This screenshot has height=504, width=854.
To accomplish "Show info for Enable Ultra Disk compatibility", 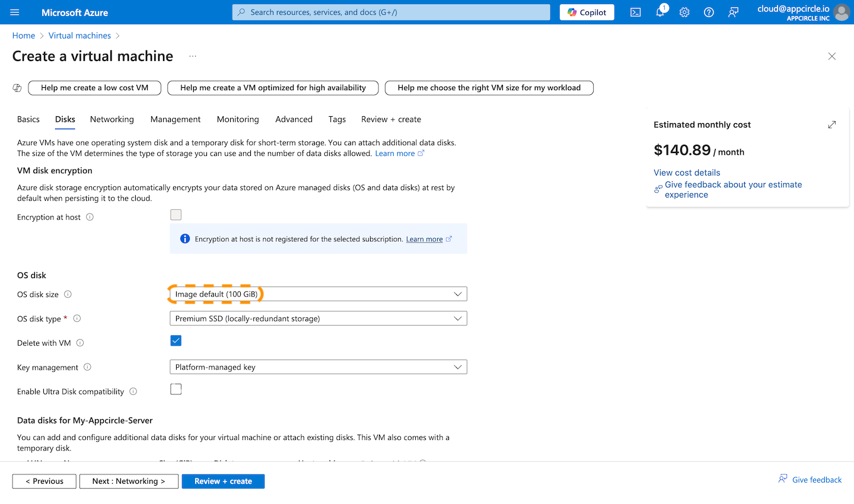I will pyautogui.click(x=133, y=391).
